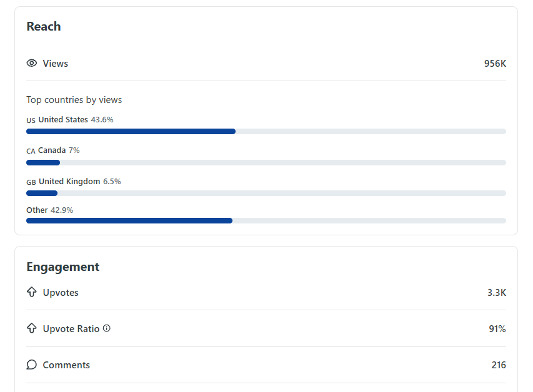Open the Upvote Ratio info tooltip icon
The width and height of the screenshot is (533, 392).
pos(106,328)
